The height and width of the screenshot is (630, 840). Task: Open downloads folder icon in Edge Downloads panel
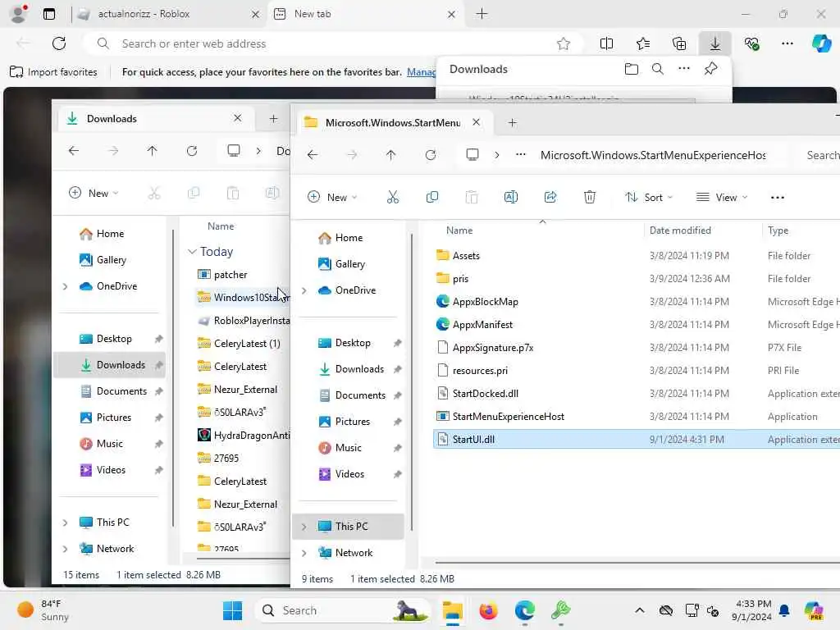(x=631, y=69)
